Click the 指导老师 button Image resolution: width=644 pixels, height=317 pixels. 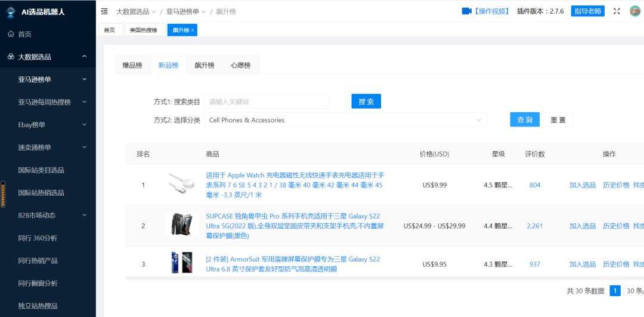click(x=588, y=11)
